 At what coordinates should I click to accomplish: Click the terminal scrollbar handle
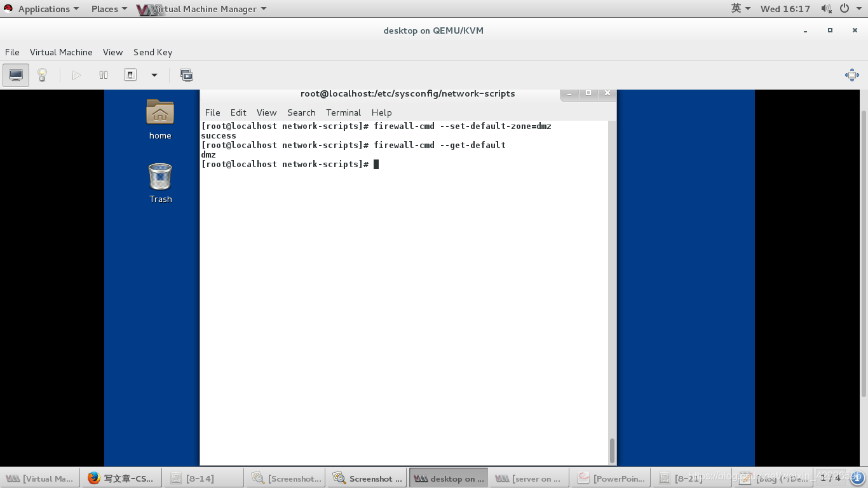pyautogui.click(x=612, y=451)
